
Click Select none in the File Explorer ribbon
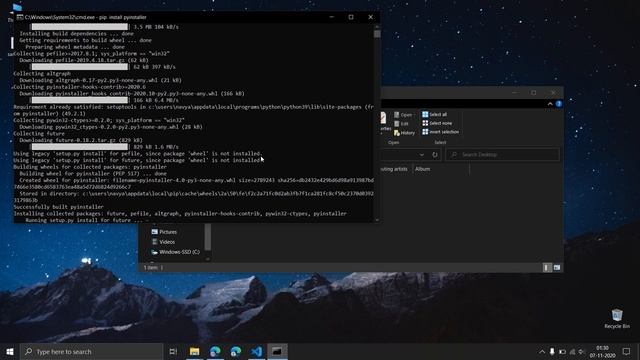(437, 123)
